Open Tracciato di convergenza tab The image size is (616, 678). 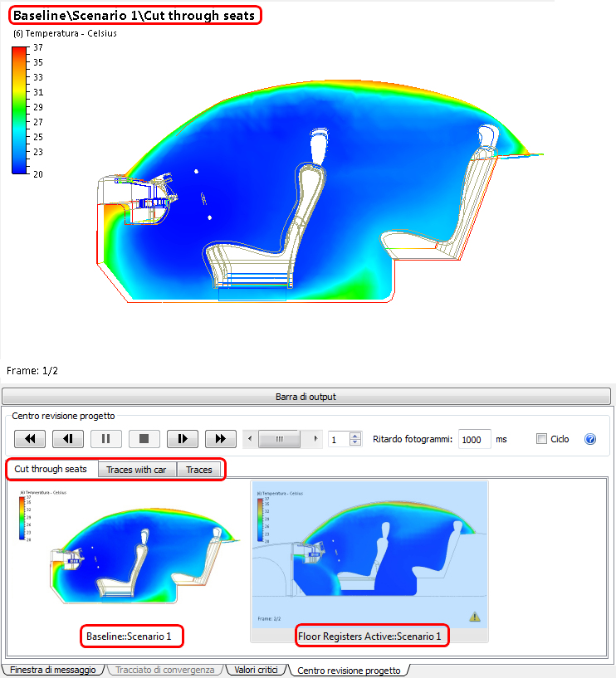click(165, 670)
